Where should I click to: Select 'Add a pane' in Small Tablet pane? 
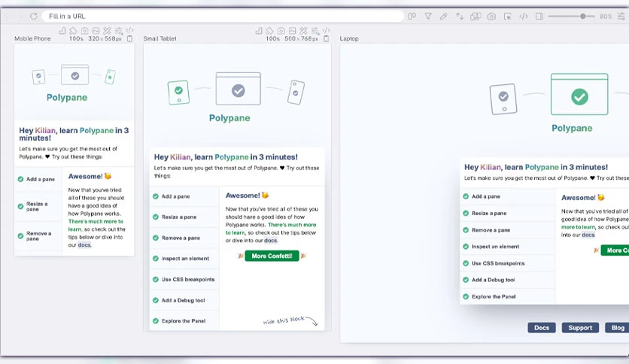(x=184, y=196)
